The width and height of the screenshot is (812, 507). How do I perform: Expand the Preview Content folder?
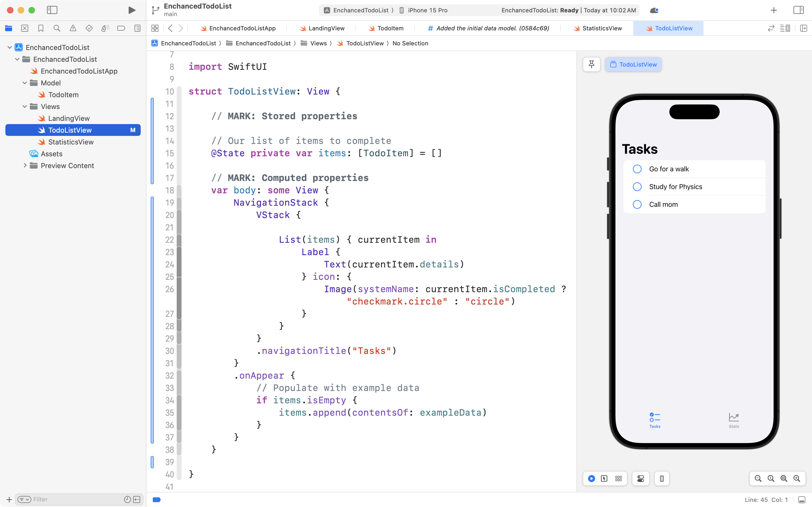(25, 165)
